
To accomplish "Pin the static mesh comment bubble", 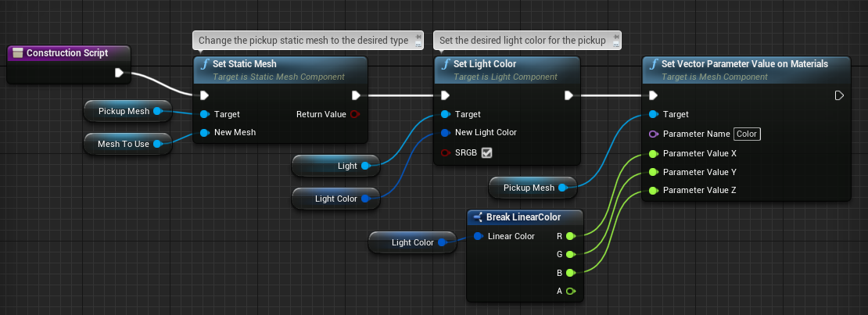I will [418, 36].
